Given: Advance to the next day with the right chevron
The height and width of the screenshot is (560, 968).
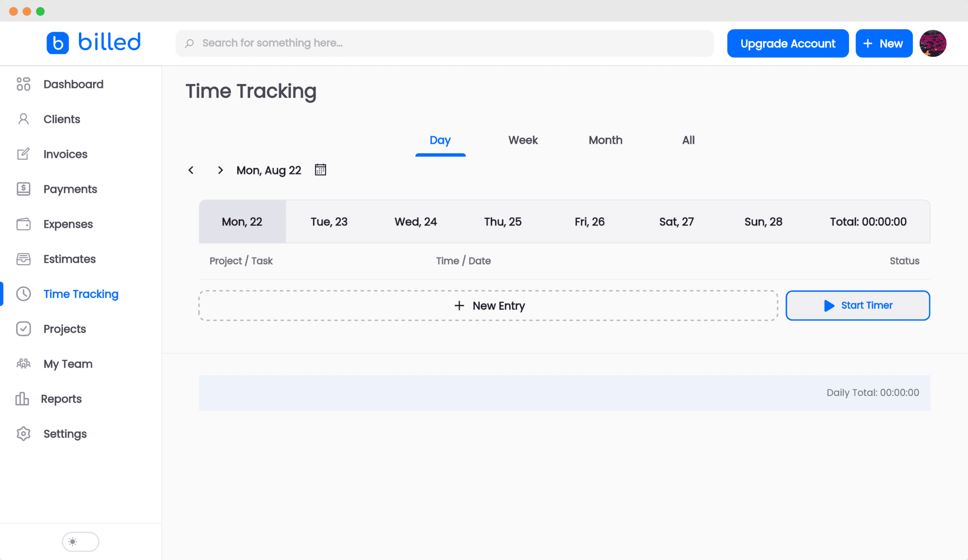Looking at the screenshot, I should point(220,170).
